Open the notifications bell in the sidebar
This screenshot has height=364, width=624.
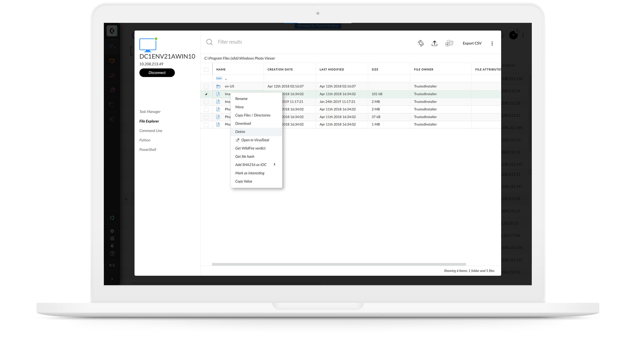pos(112,245)
